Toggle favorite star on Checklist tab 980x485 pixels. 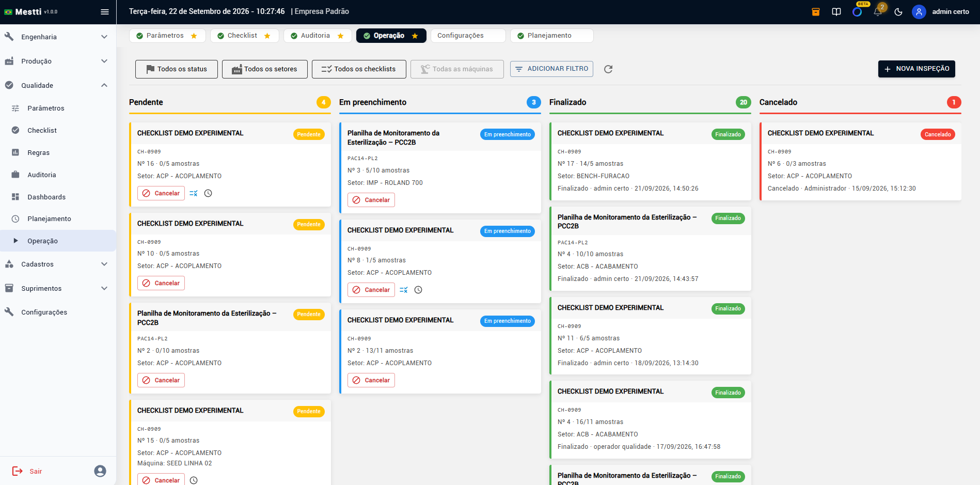coord(267,36)
